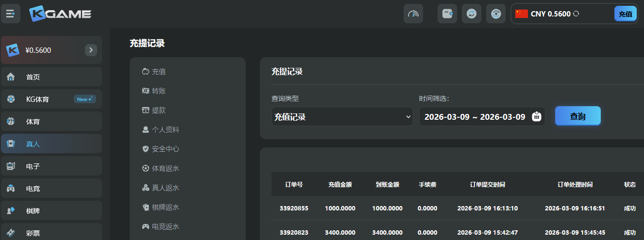Expand the ¥0.5600 balance card arrow
The image size is (644, 240).
[x=91, y=50]
